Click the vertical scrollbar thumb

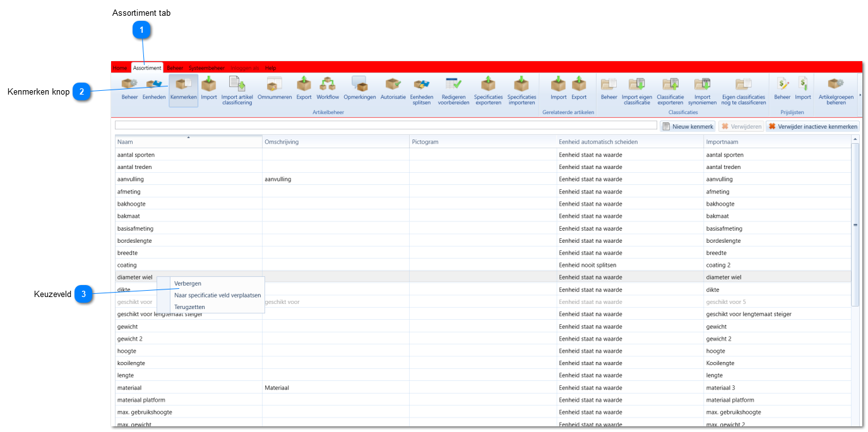pyautogui.click(x=855, y=225)
